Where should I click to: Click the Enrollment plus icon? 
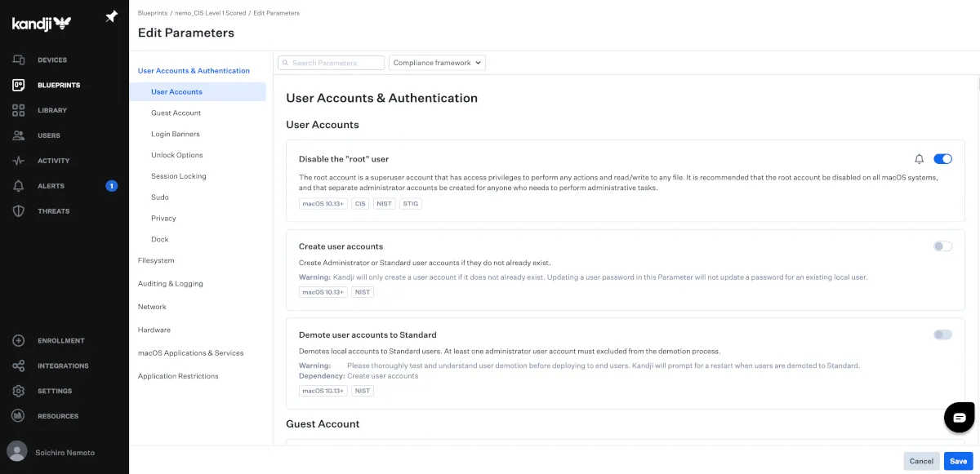[18, 340]
